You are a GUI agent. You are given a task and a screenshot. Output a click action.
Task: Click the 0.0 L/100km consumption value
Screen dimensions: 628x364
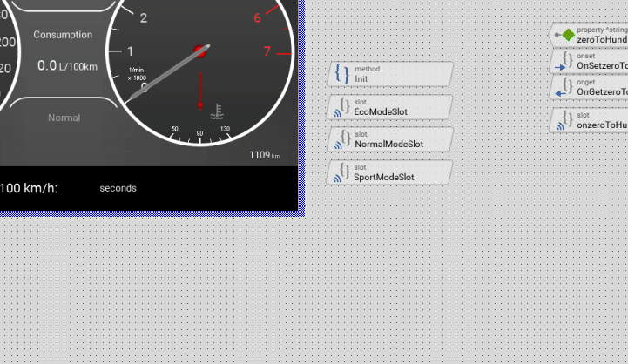68,66
